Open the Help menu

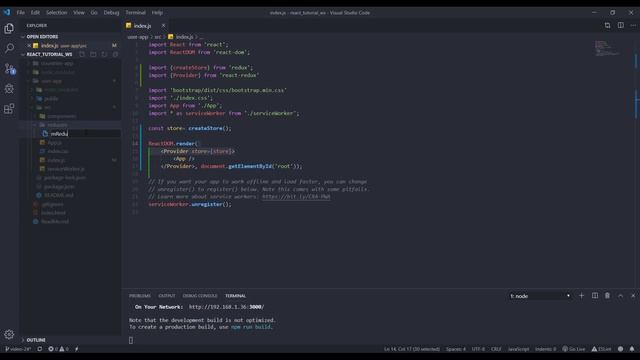tap(157, 13)
